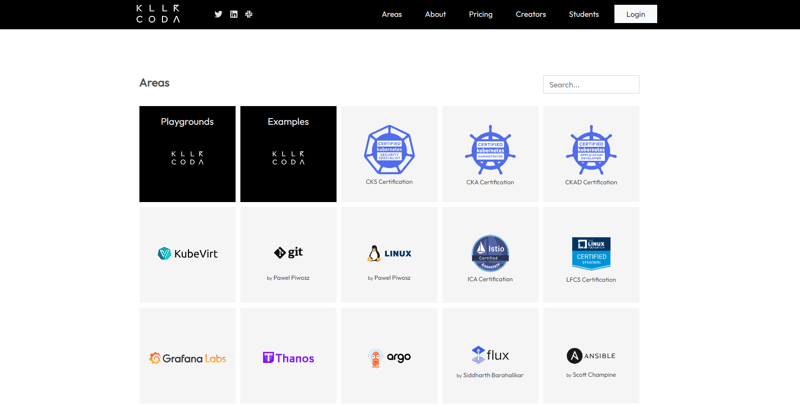The height and width of the screenshot is (407, 800).
Task: Open the Creators nav item
Action: (531, 14)
